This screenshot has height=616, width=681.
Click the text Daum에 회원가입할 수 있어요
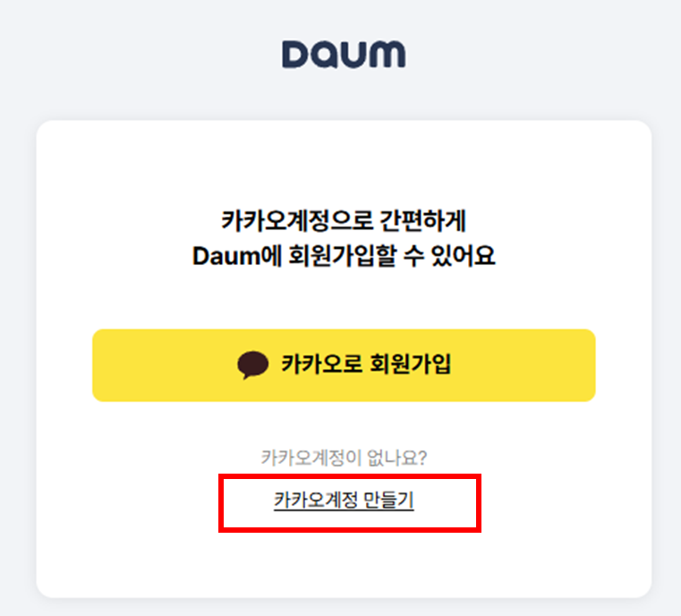pos(344,258)
